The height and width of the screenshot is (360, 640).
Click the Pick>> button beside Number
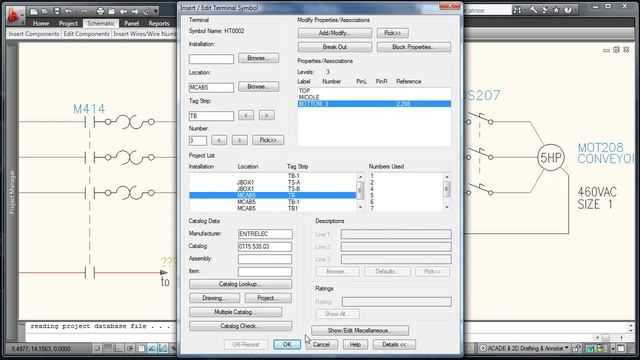tap(268, 140)
